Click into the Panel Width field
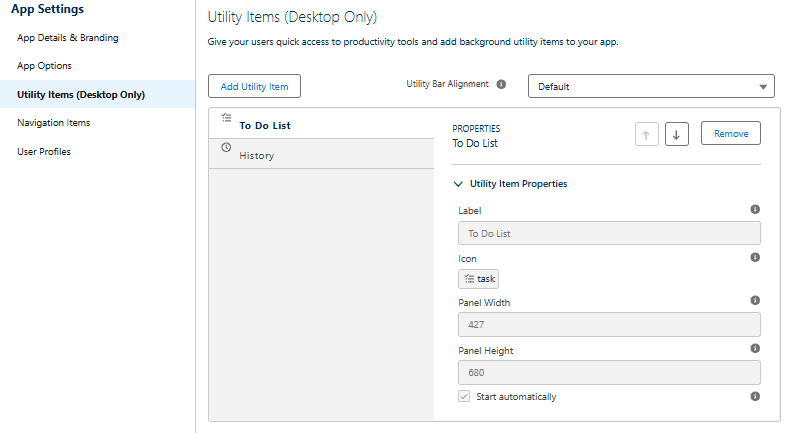795x433 pixels. tap(608, 325)
